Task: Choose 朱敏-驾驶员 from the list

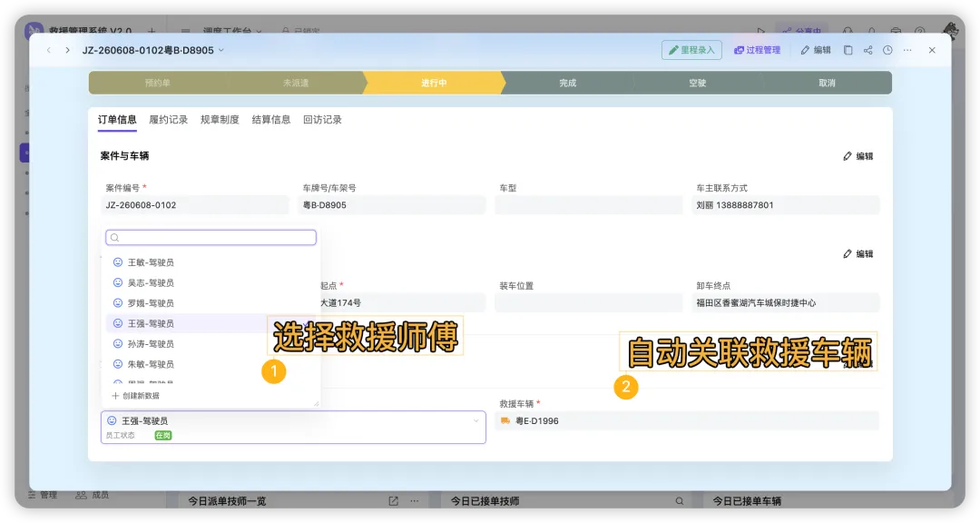Action: (211, 364)
